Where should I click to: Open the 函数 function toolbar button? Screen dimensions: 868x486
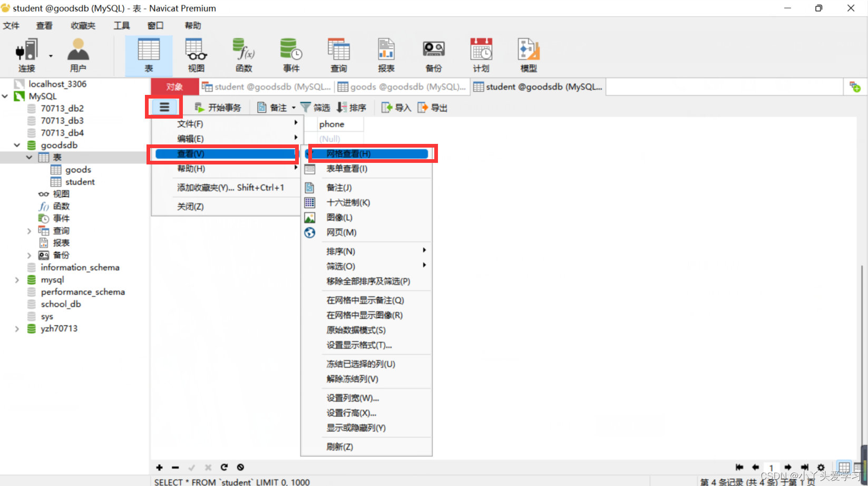point(243,55)
